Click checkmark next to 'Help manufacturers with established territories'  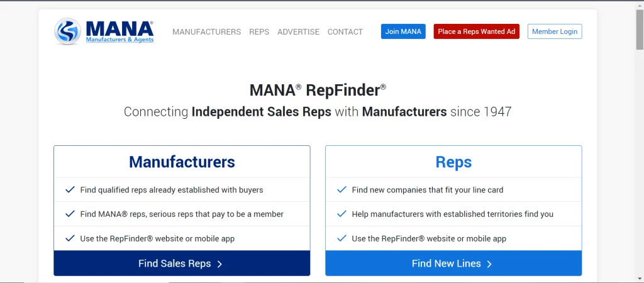click(x=341, y=214)
